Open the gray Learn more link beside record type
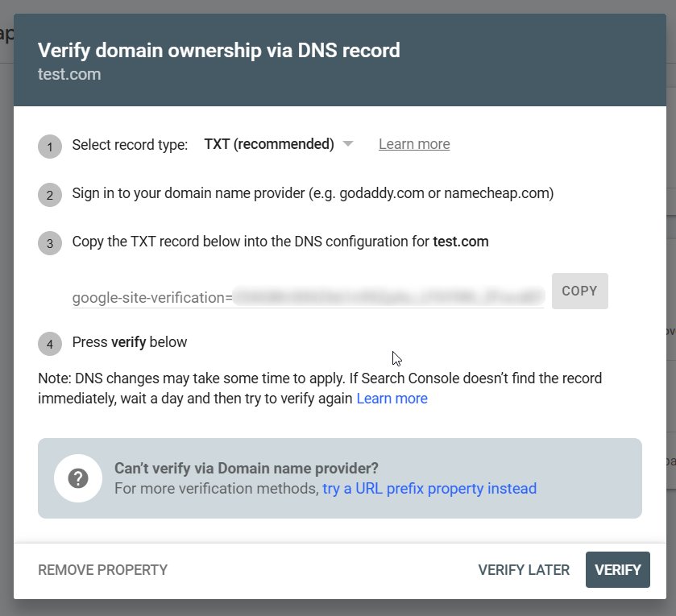 click(x=414, y=144)
